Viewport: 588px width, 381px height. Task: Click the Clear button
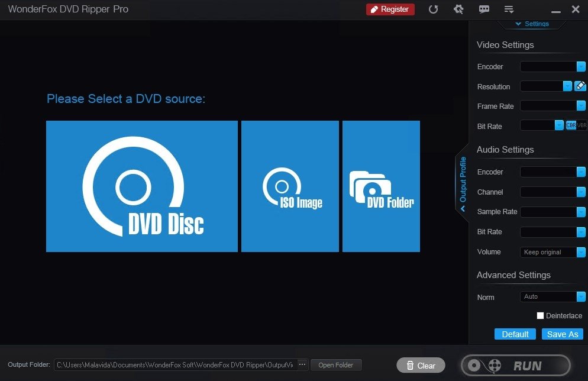(421, 365)
